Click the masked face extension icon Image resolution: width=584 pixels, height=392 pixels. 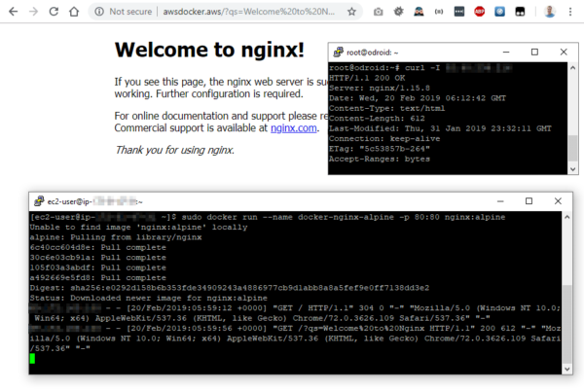click(x=419, y=12)
